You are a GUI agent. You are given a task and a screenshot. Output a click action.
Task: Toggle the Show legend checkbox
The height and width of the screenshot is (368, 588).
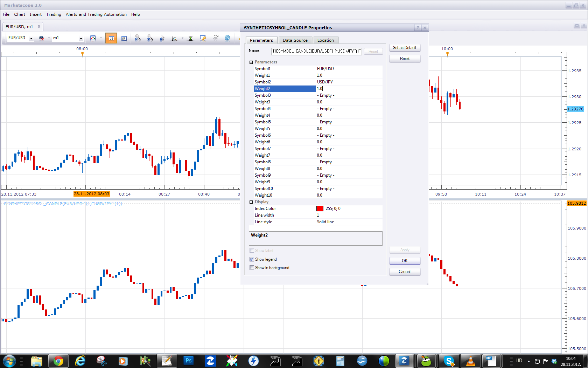tap(252, 259)
